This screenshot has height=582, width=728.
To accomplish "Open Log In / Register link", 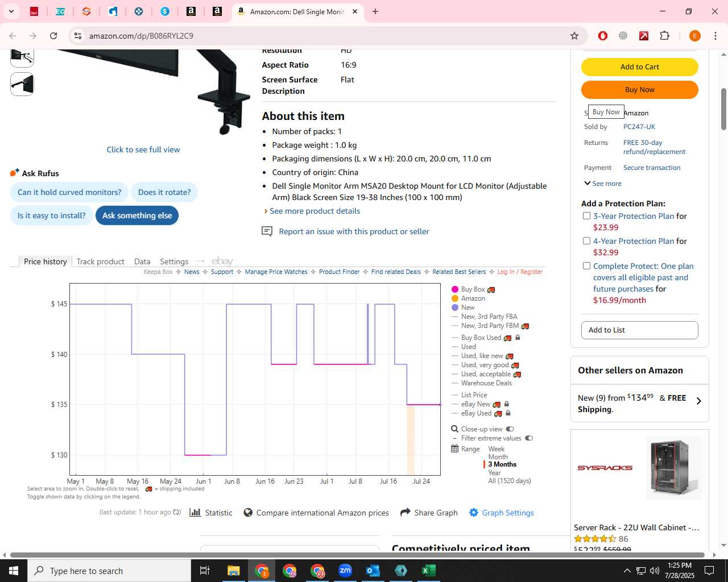I will tap(520, 272).
